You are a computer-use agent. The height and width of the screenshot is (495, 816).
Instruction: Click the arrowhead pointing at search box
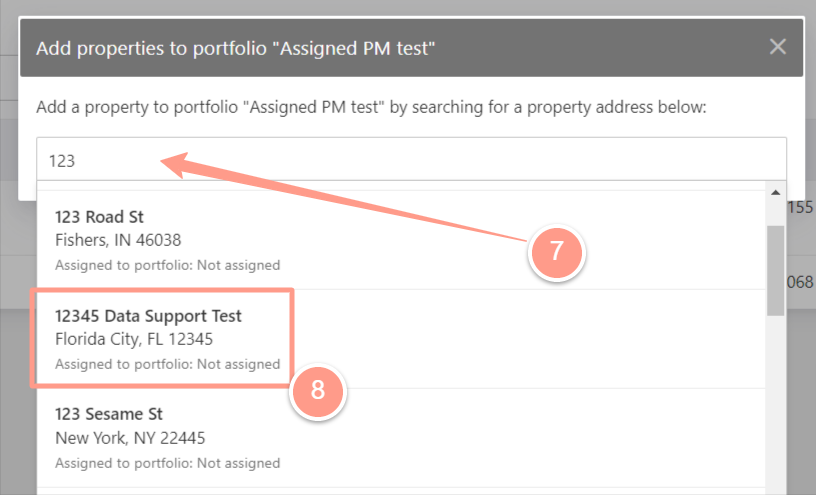[174, 164]
